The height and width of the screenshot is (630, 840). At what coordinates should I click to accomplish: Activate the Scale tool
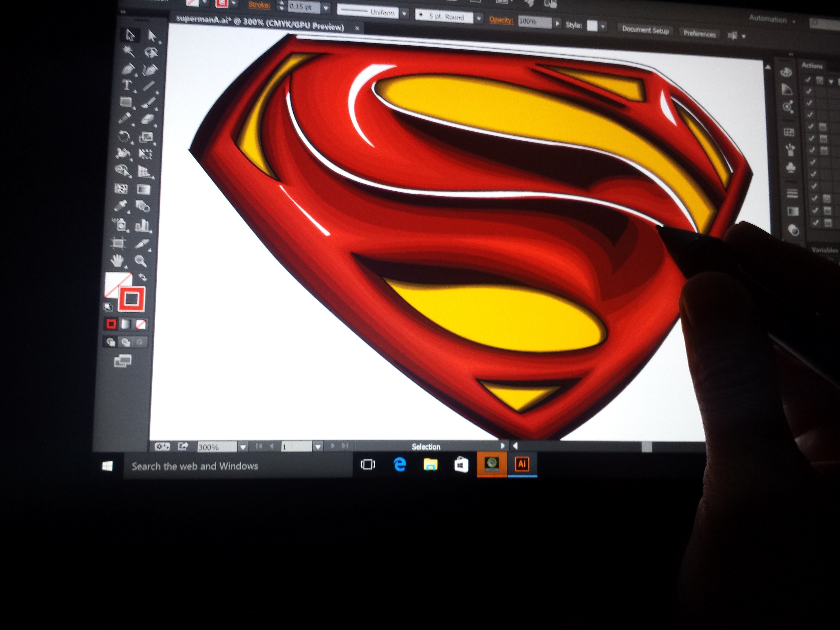click(146, 137)
